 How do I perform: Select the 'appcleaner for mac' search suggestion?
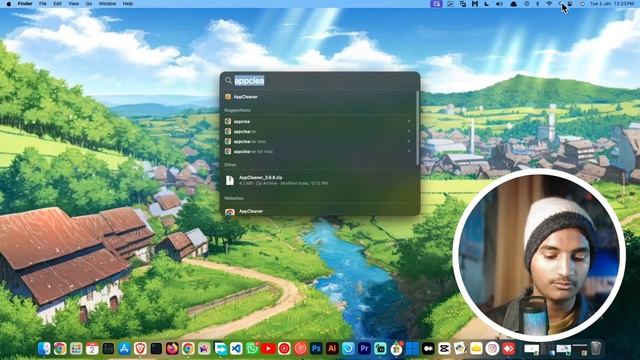click(320, 151)
